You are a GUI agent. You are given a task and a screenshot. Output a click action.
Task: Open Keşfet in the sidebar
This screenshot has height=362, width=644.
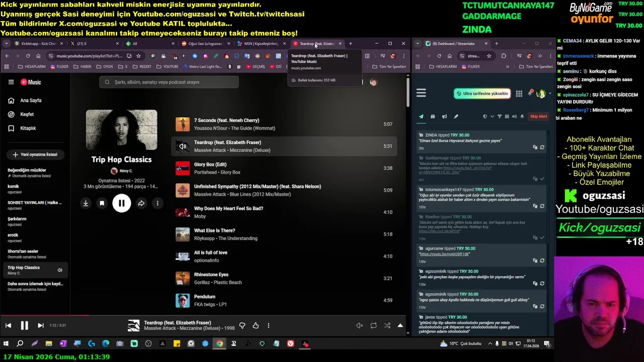coord(35,114)
